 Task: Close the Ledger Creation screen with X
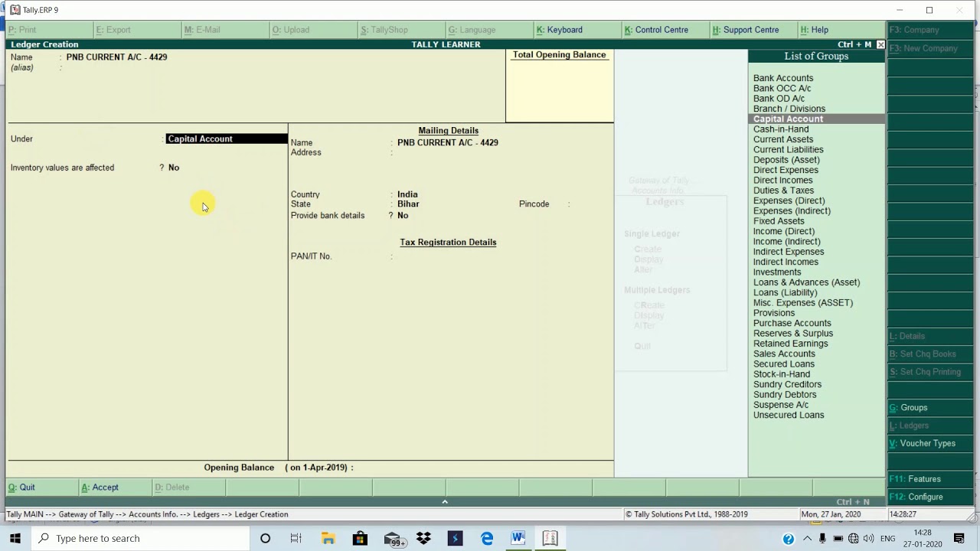point(880,44)
